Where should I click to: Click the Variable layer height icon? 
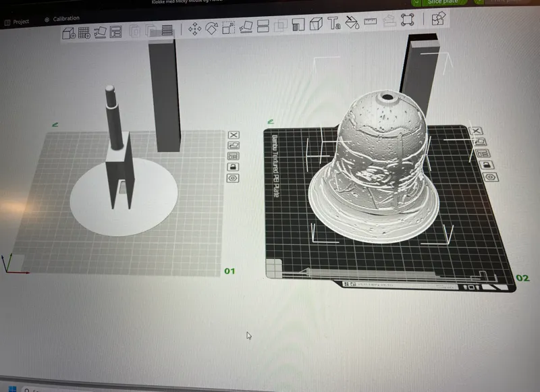click(167, 30)
